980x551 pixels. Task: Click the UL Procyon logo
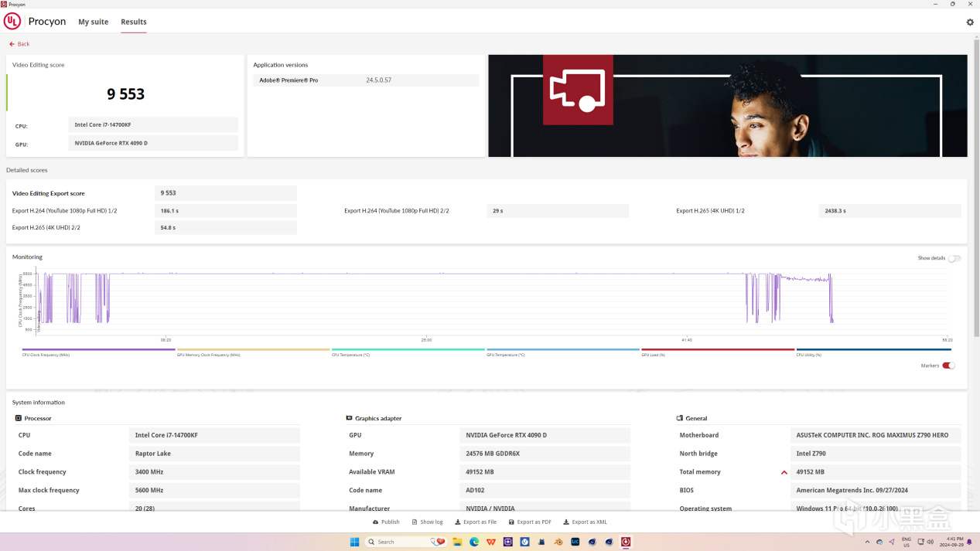12,22
